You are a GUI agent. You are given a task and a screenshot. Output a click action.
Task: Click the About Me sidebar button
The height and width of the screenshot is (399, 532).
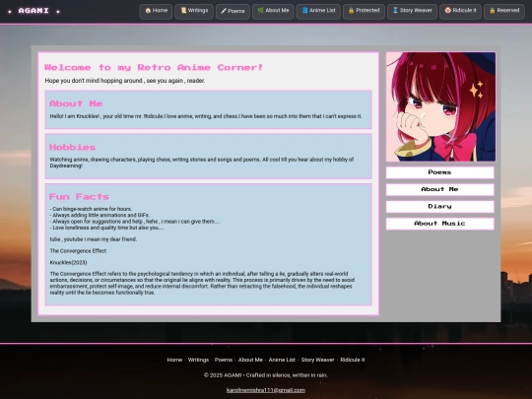[440, 189]
